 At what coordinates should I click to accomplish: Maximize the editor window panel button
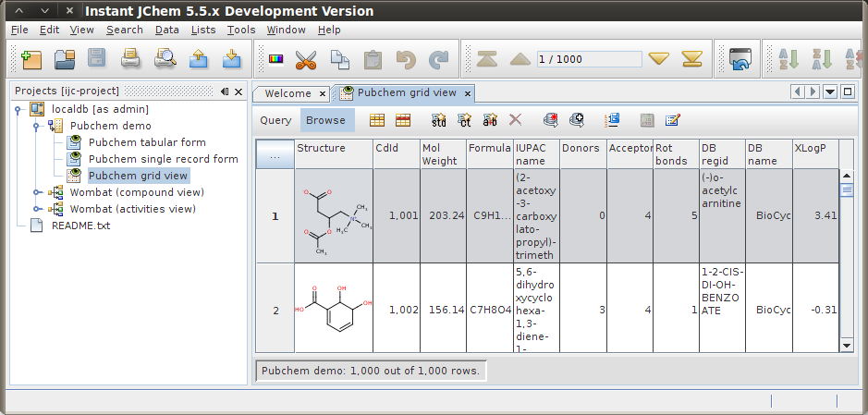click(x=848, y=92)
